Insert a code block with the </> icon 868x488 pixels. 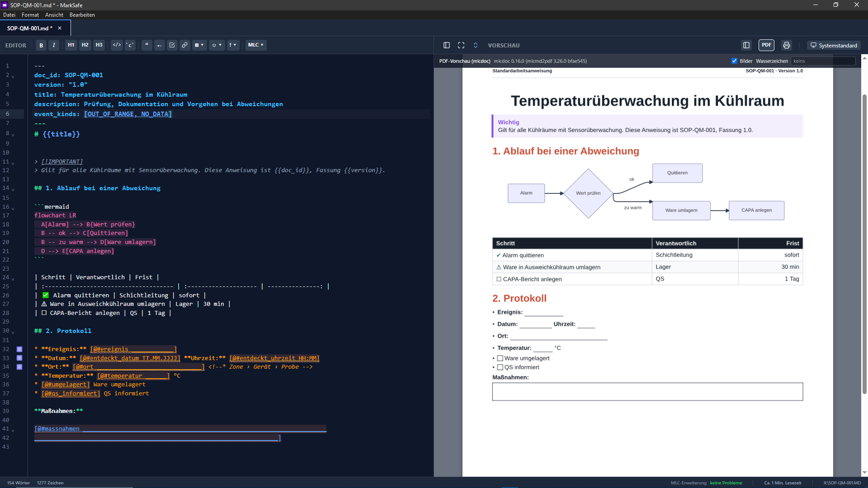117,45
